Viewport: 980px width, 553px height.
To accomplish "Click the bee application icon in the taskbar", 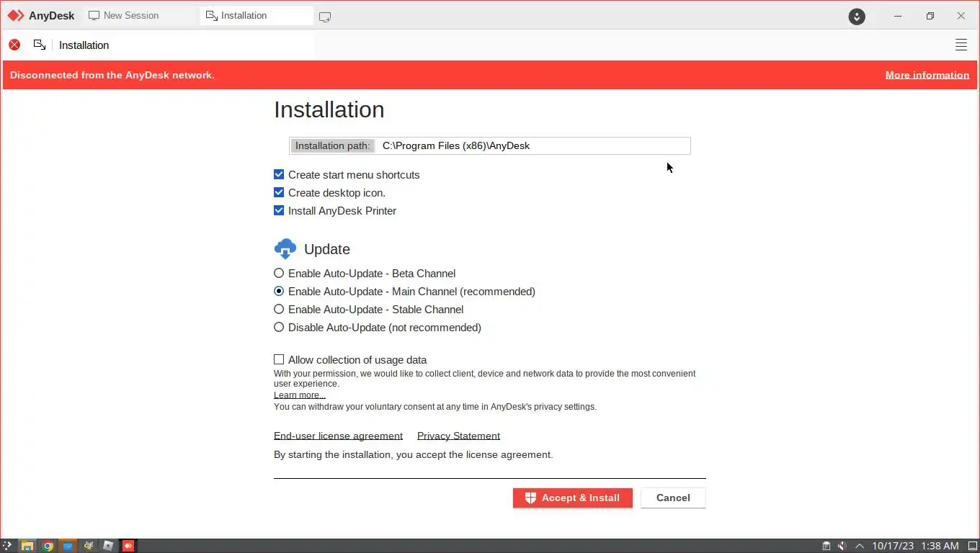I will 88,546.
